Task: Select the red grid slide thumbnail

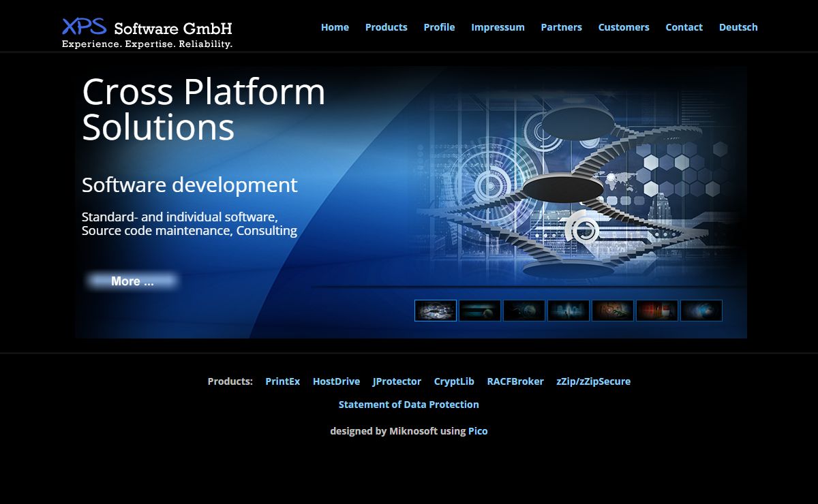Action: (x=657, y=311)
